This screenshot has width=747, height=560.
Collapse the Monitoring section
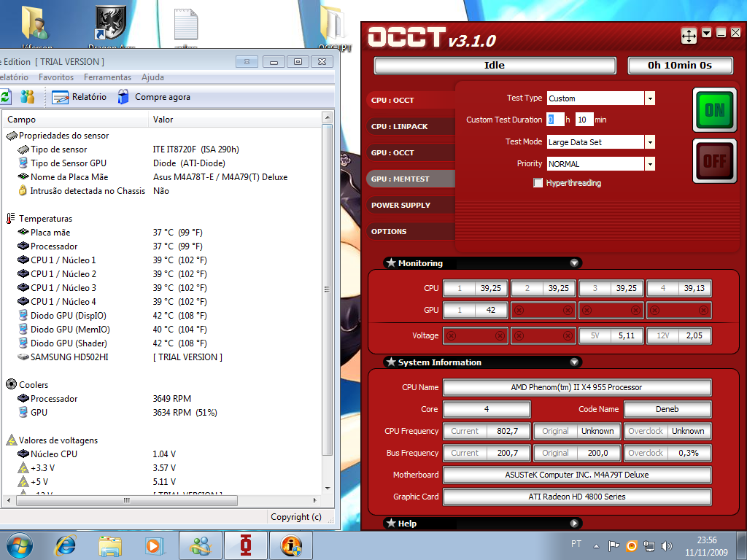(x=574, y=263)
